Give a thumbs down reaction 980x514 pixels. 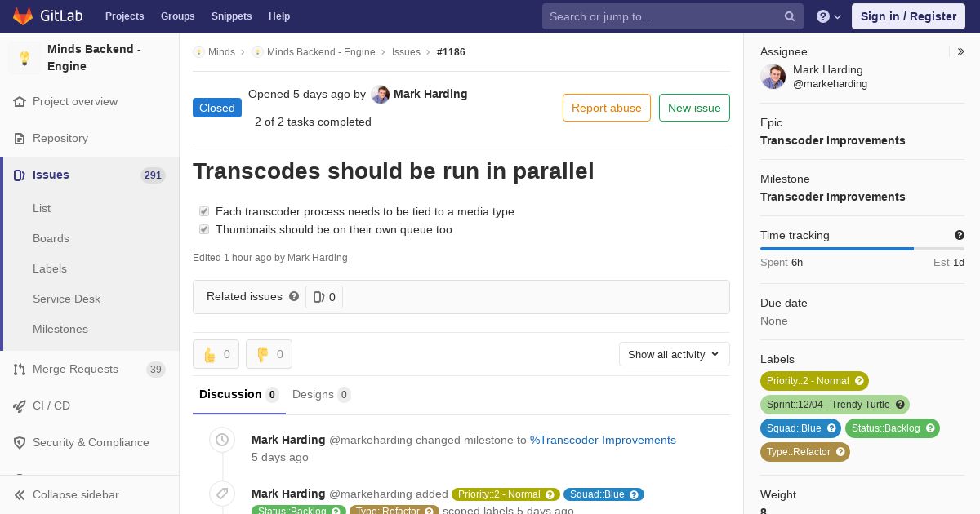269,354
